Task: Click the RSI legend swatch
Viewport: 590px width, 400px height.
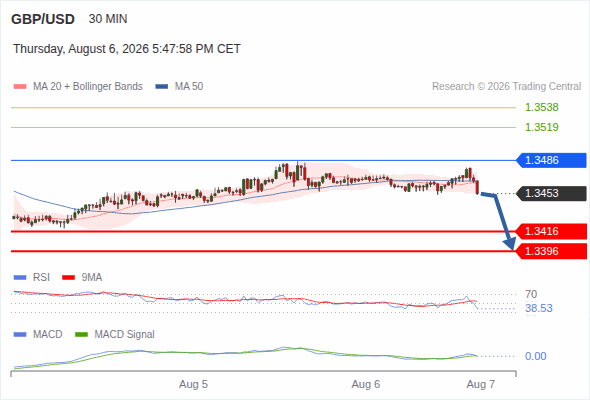Action: click(x=20, y=278)
